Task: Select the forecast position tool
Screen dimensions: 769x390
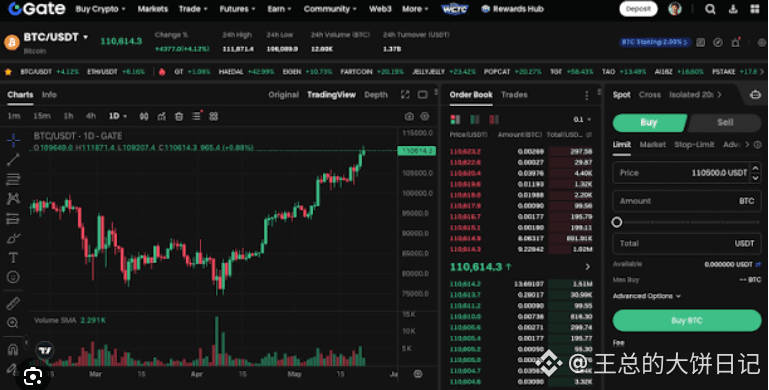Action: 13,219
